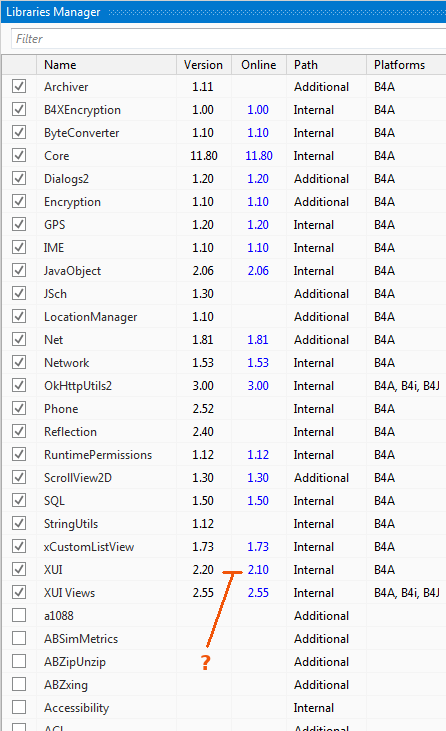The width and height of the screenshot is (446, 731).
Task: Sort by the Name column header
Action: pyautogui.click(x=106, y=65)
